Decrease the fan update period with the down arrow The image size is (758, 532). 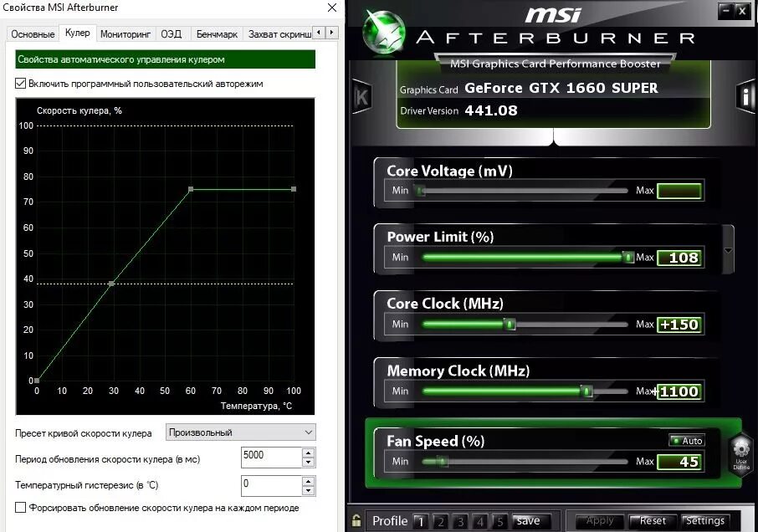[x=309, y=463]
